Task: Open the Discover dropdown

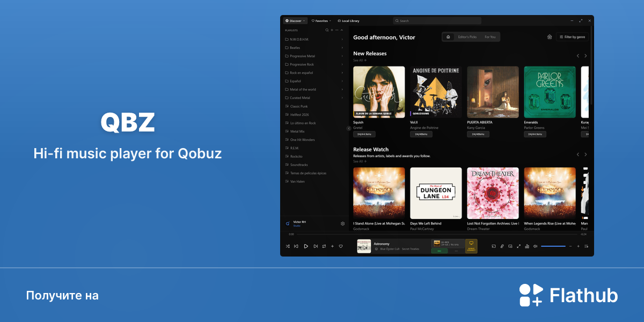Action: pos(295,21)
